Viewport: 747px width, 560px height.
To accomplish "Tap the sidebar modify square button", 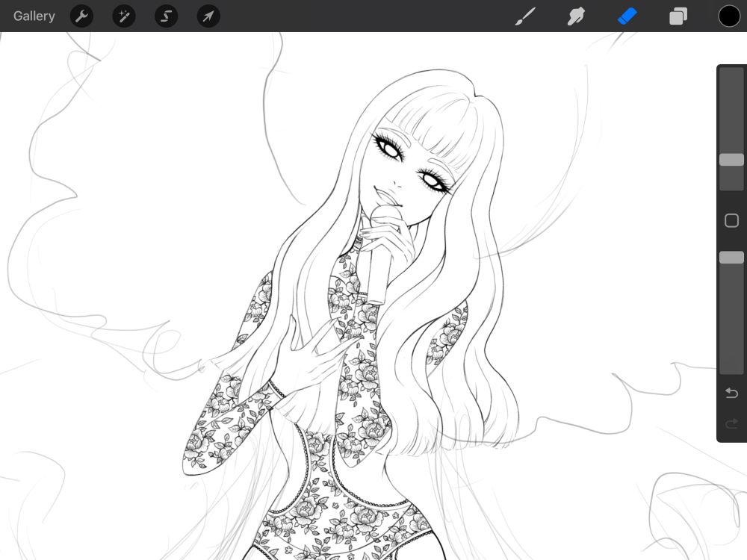I will tap(731, 220).
